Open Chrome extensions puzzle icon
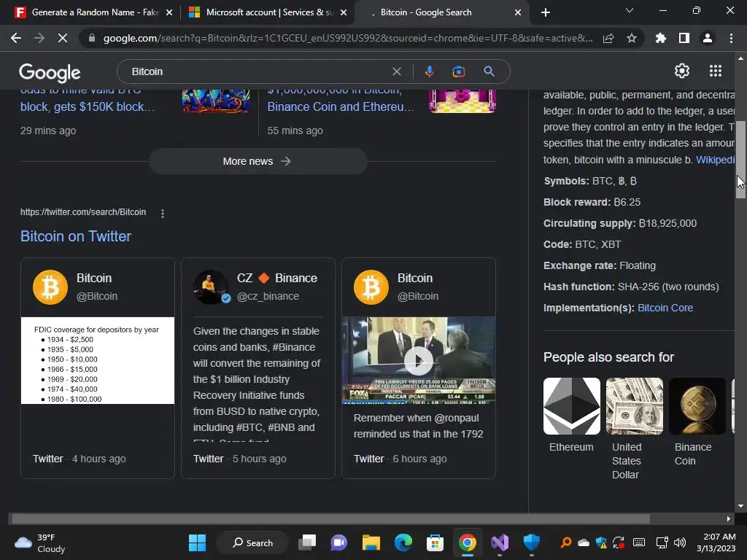Screen dimensions: 747x560 (x=660, y=38)
